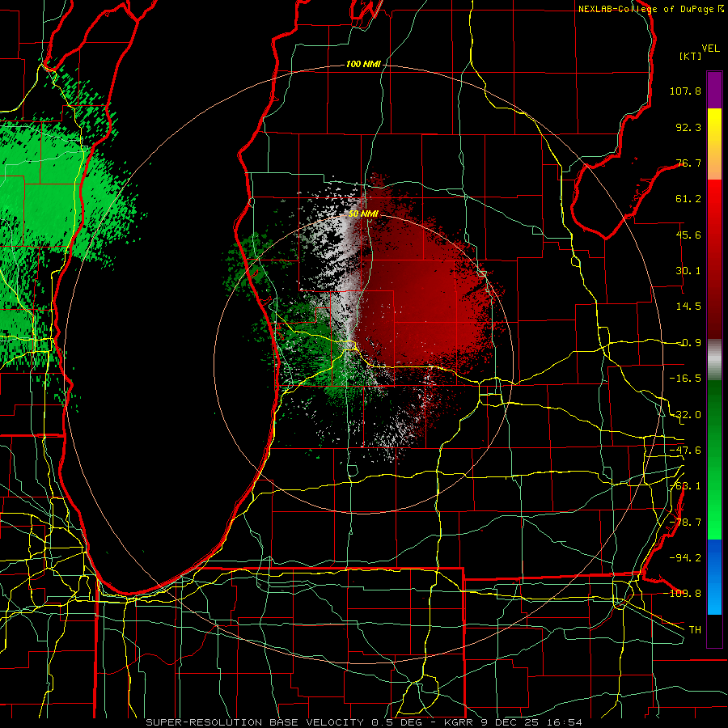Click the 76.7 scale value

click(x=688, y=163)
